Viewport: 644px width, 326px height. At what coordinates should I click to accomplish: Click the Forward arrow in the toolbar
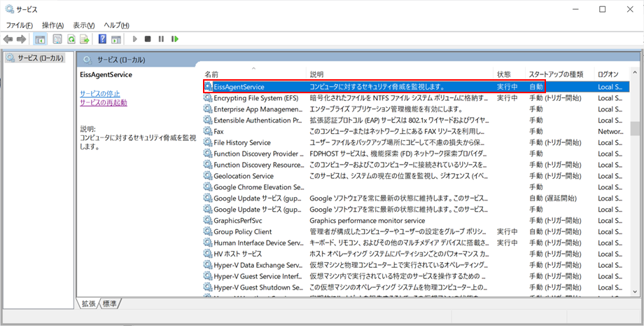[x=21, y=39]
